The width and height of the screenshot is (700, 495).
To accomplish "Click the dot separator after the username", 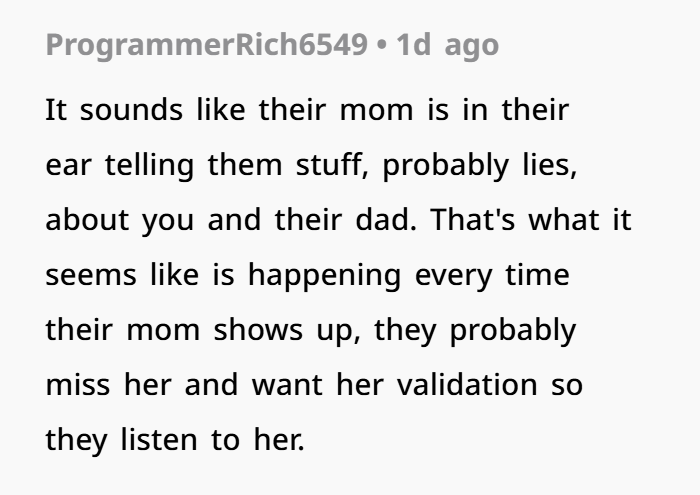I will coord(381,46).
